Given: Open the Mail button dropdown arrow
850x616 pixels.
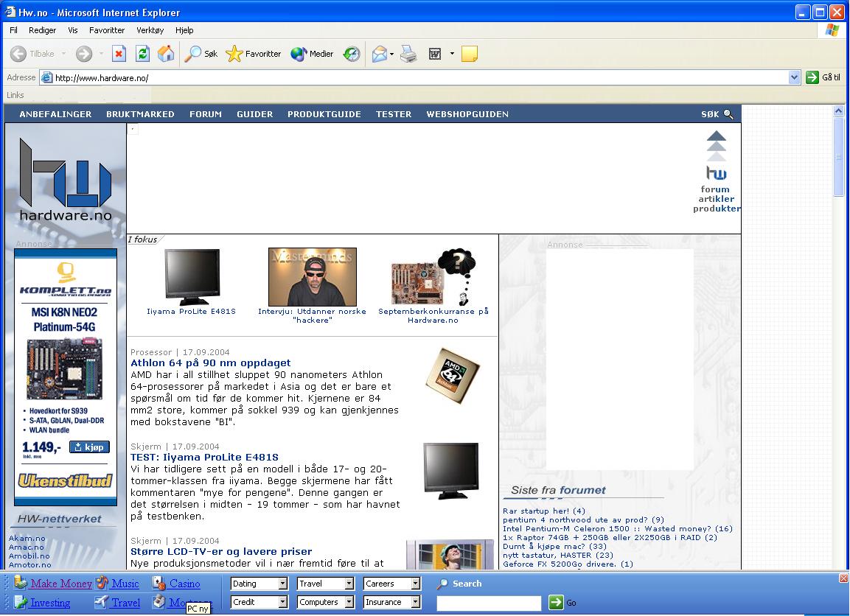Looking at the screenshot, I should pos(391,55).
